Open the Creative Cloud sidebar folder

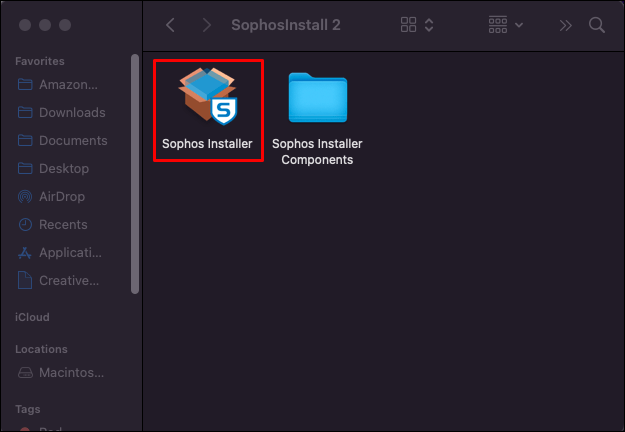[x=68, y=281]
